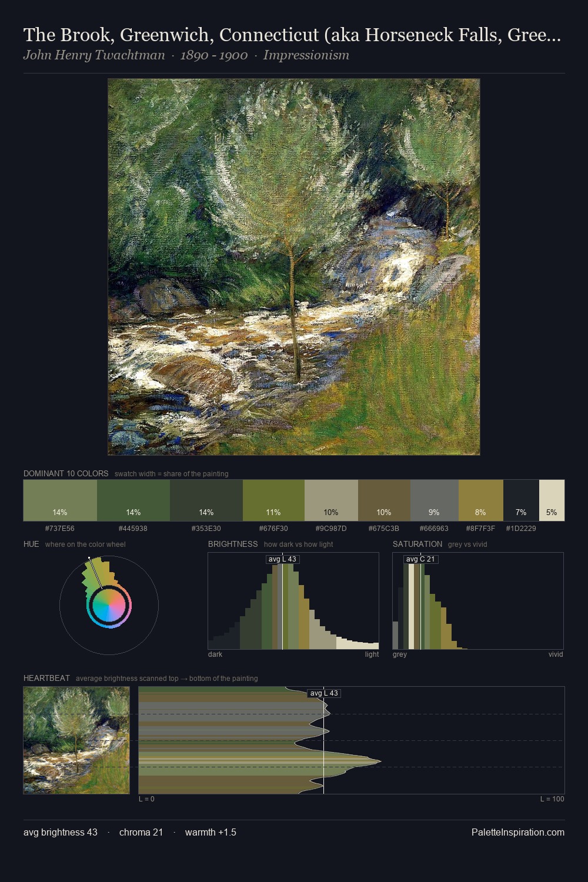Select the cream 5% swatch
The width and height of the screenshot is (588, 882).
552,500
